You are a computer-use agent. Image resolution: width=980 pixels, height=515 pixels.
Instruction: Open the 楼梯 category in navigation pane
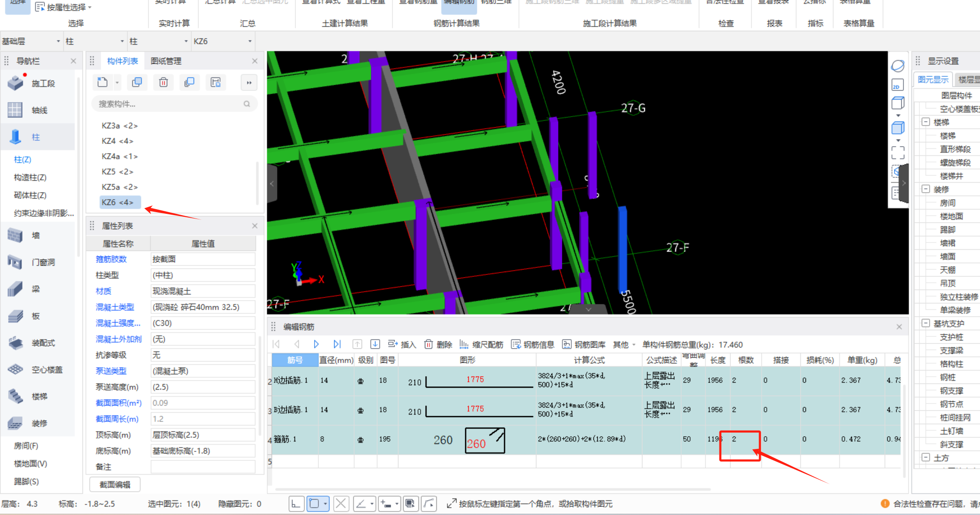(38, 396)
